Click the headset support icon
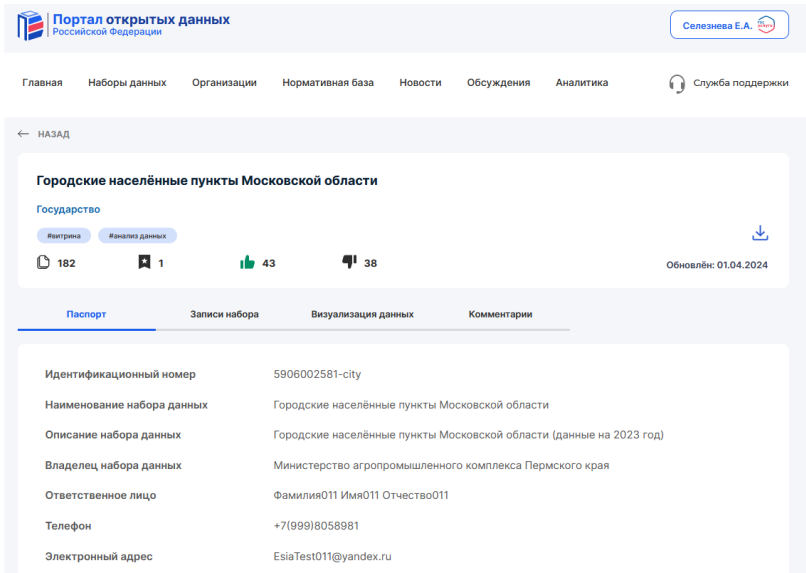This screenshot has height=573, width=806. tap(677, 83)
